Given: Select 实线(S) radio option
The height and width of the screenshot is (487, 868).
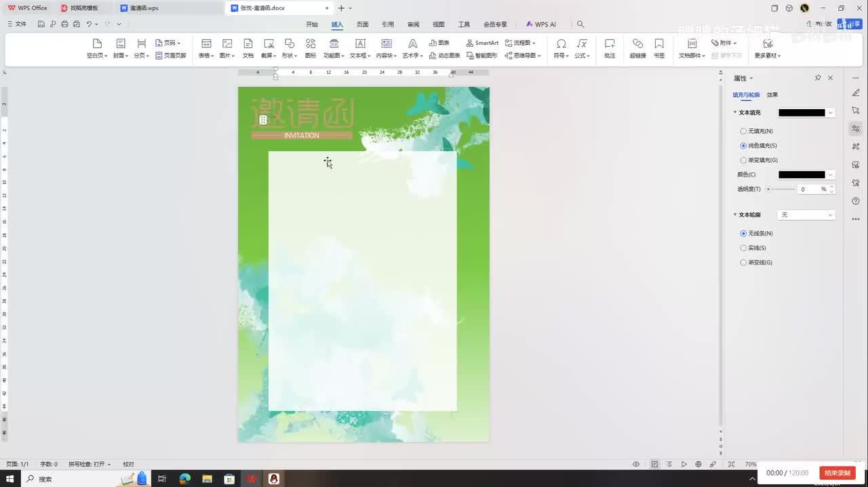Looking at the screenshot, I should click(x=753, y=248).
